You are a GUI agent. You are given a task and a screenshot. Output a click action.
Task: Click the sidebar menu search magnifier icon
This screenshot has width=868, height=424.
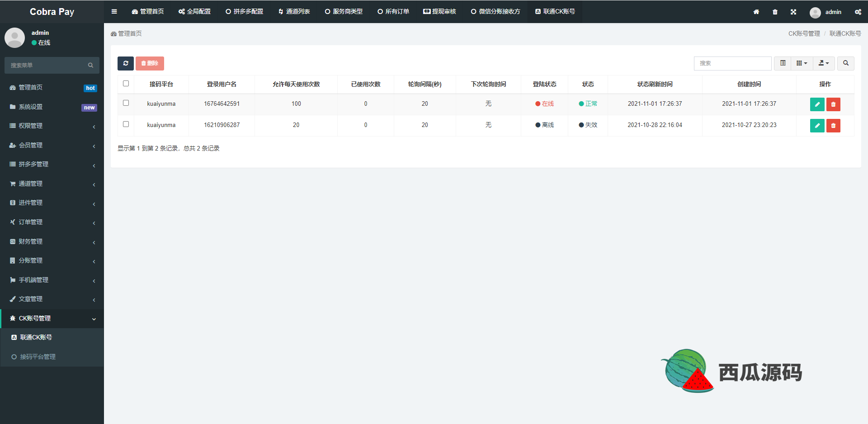(x=90, y=66)
